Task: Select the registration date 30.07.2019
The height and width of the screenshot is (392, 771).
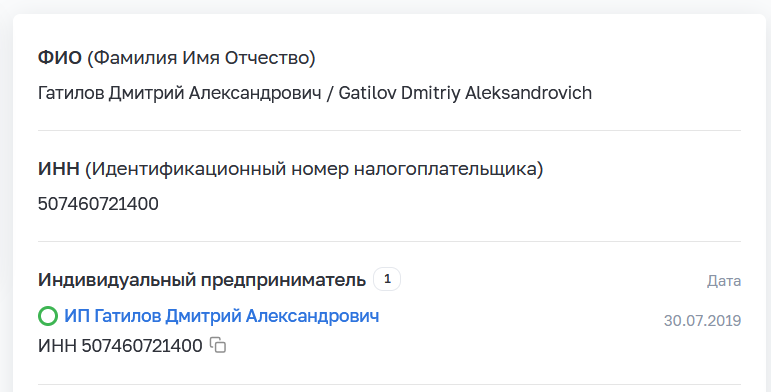Action: pyautogui.click(x=702, y=321)
